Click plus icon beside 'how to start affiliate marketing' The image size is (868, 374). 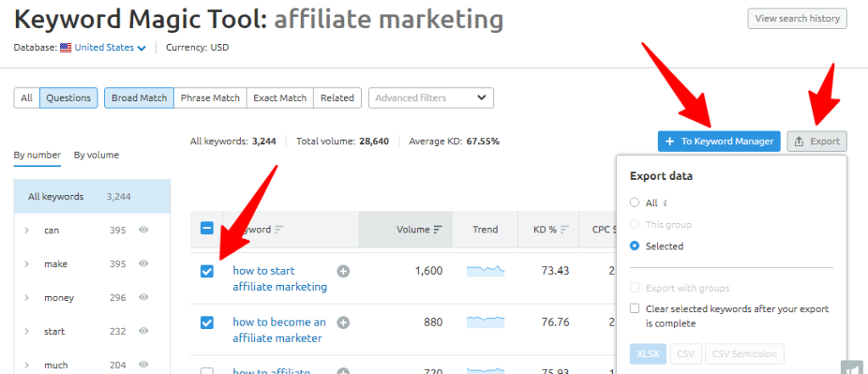coord(343,271)
